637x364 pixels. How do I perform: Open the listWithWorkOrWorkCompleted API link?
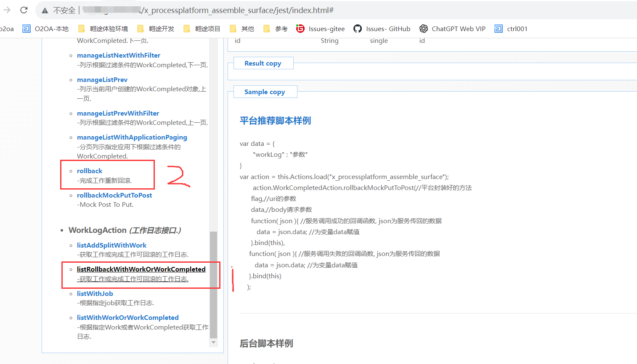click(128, 317)
